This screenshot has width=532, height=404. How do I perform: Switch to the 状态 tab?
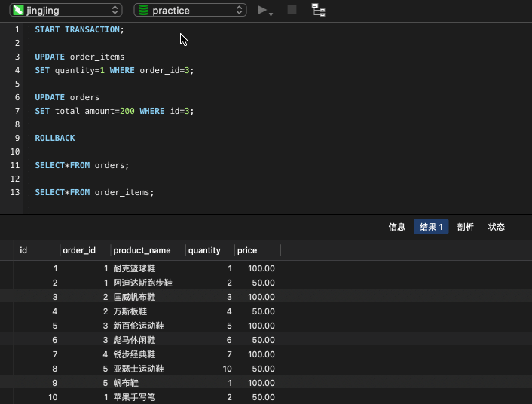click(496, 227)
